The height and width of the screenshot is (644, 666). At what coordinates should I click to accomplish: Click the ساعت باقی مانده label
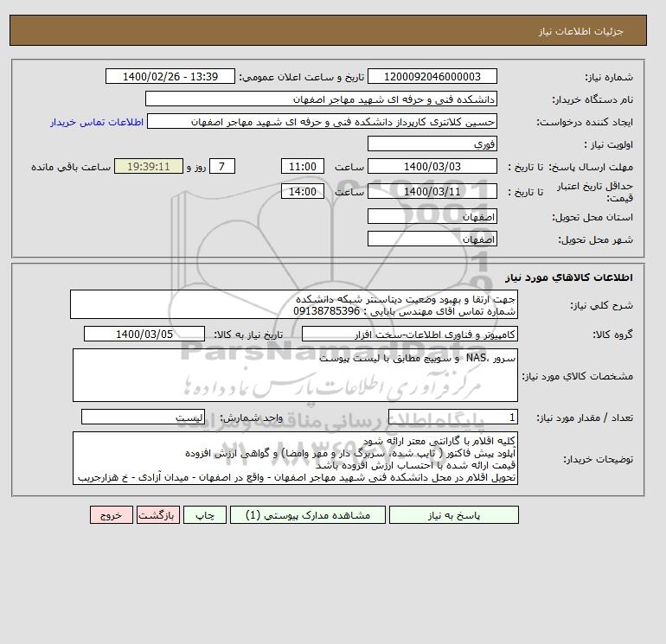(71, 167)
